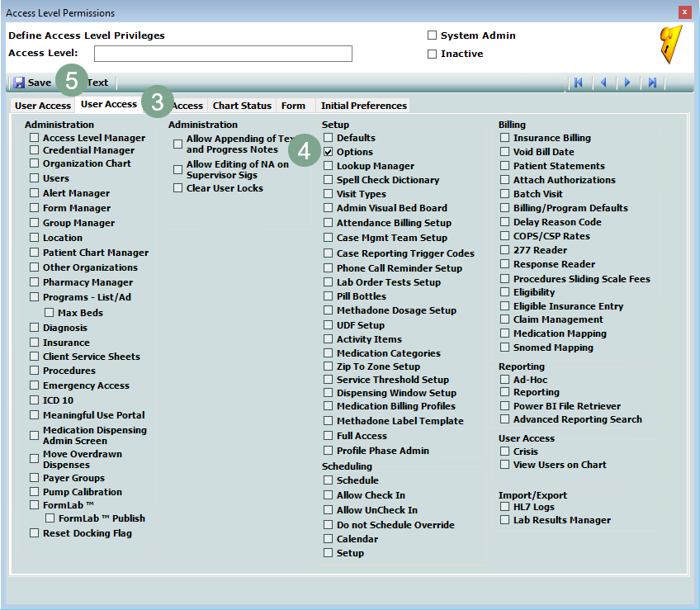Select the Form tab
The width and height of the screenshot is (700, 610).
(x=293, y=106)
